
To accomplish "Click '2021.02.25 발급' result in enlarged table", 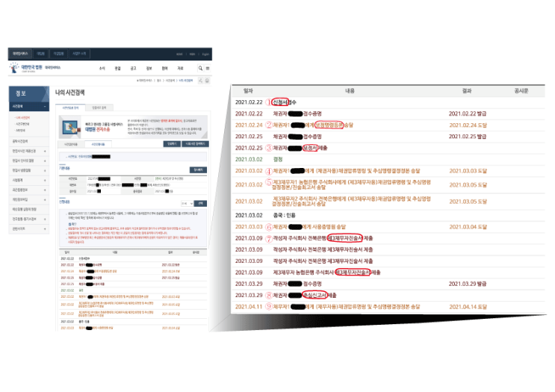I will click(x=467, y=137).
